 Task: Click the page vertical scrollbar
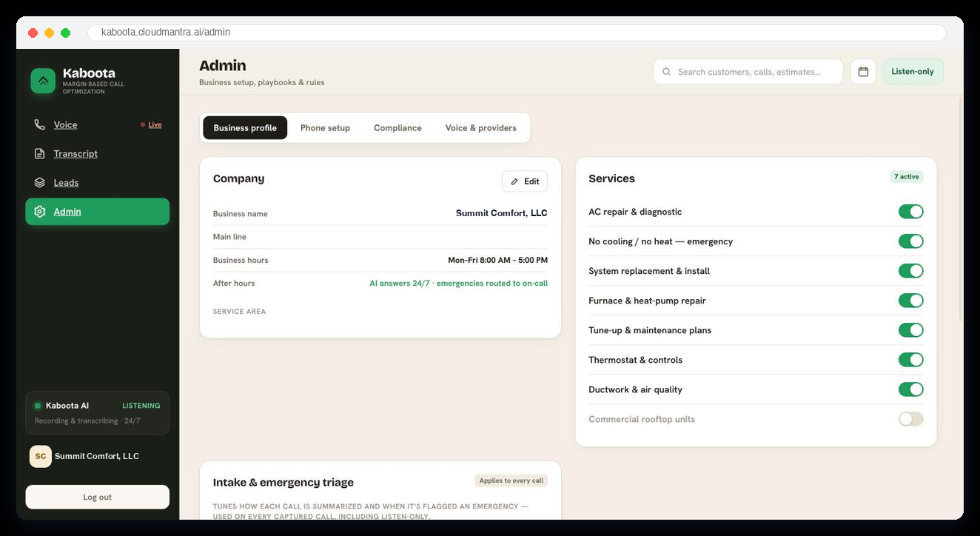coord(961,207)
